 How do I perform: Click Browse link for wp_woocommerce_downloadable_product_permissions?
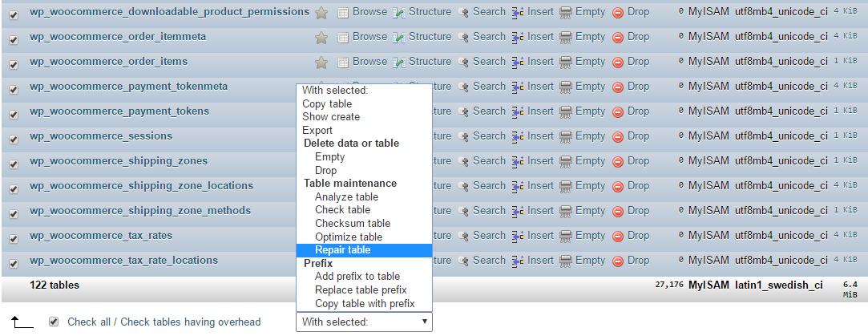(369, 11)
